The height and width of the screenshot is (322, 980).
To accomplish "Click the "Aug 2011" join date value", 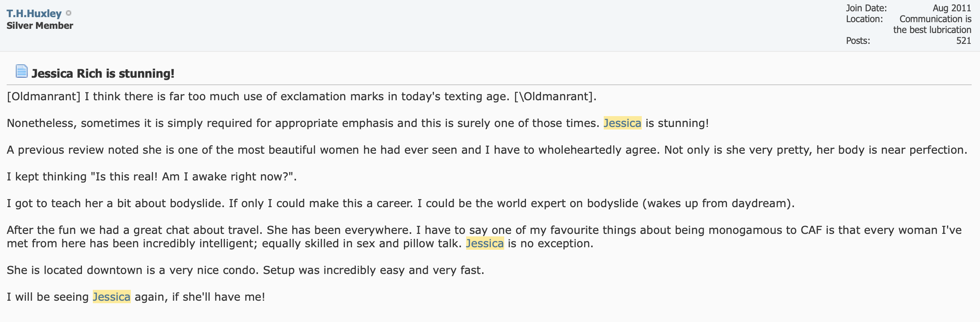I will click(952, 8).
